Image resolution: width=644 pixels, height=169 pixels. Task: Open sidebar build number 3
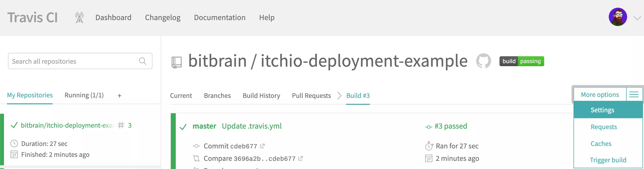[130, 125]
